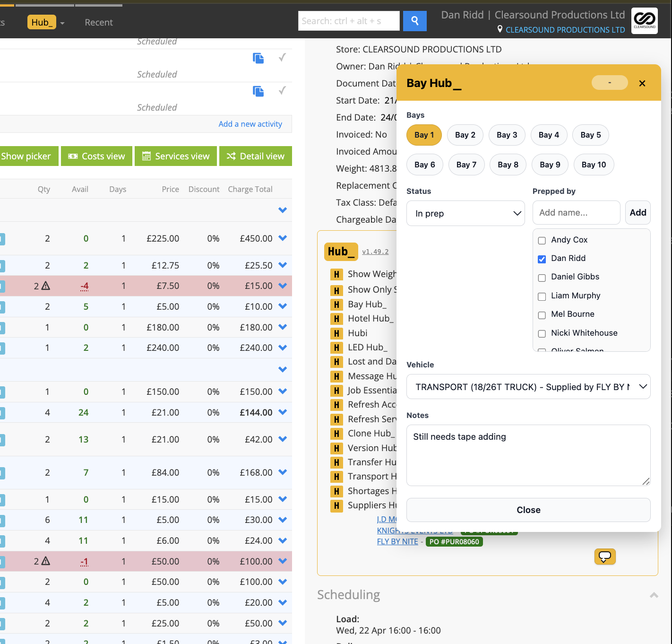Collapse the Scheduling section
672x644 pixels.
point(654,595)
